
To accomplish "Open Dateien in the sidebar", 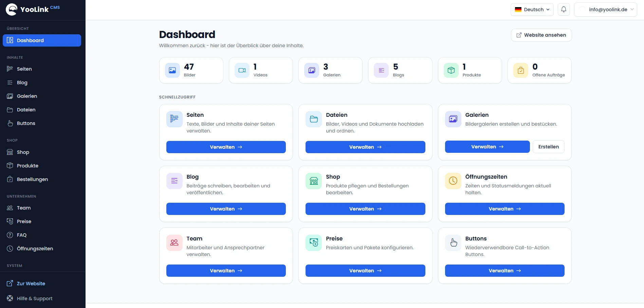I will (42, 110).
